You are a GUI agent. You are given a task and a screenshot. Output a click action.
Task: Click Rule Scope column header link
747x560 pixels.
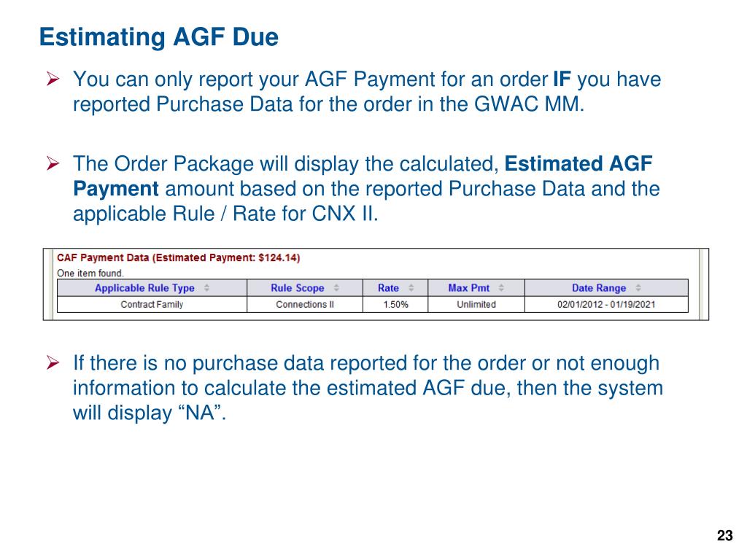click(298, 287)
